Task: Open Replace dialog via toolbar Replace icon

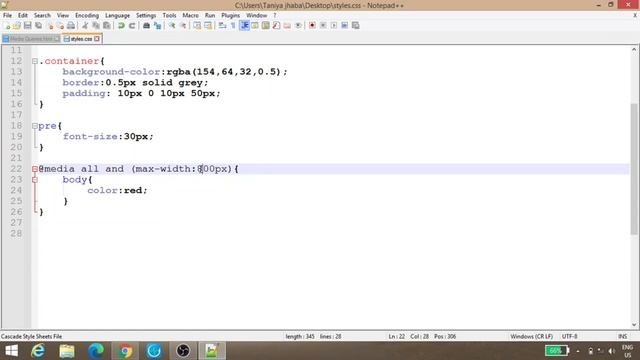Action: pyautogui.click(x=157, y=26)
